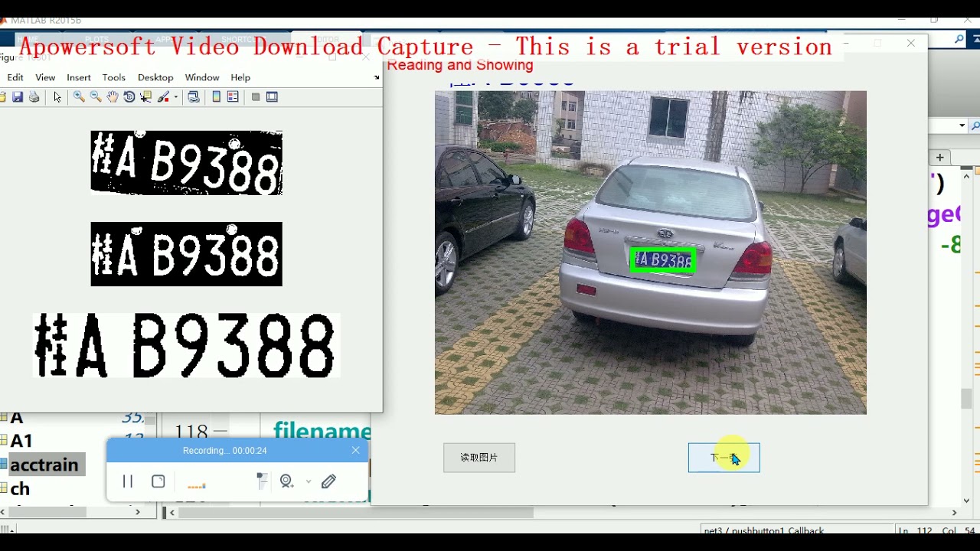Click the Col 54 status indicator

coord(960,530)
